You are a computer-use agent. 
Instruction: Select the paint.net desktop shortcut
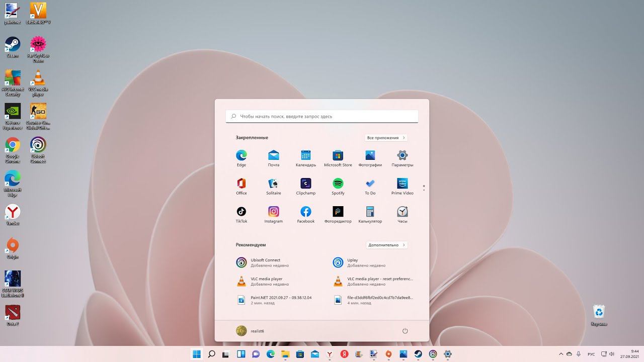pos(12,14)
